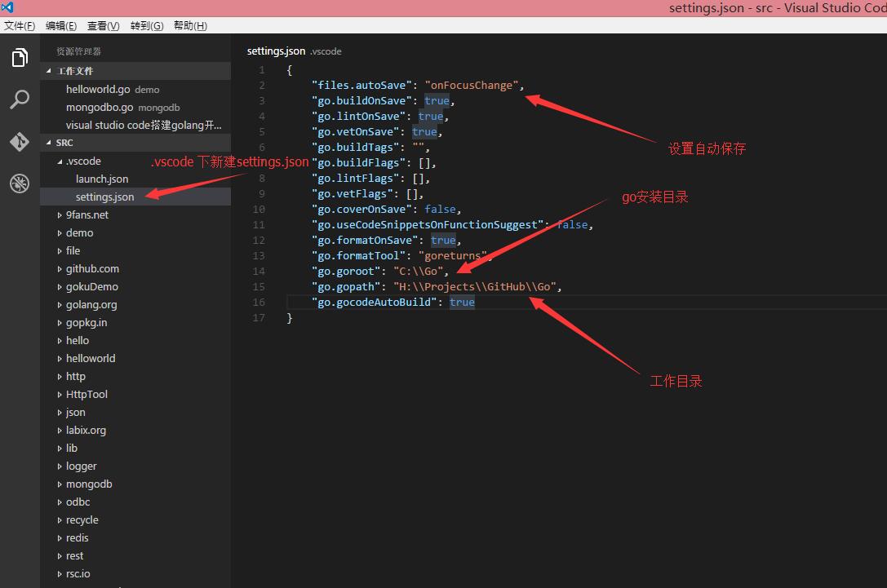Image resolution: width=887 pixels, height=588 pixels.
Task: Click the "go.formatTool" key
Action: (x=359, y=256)
